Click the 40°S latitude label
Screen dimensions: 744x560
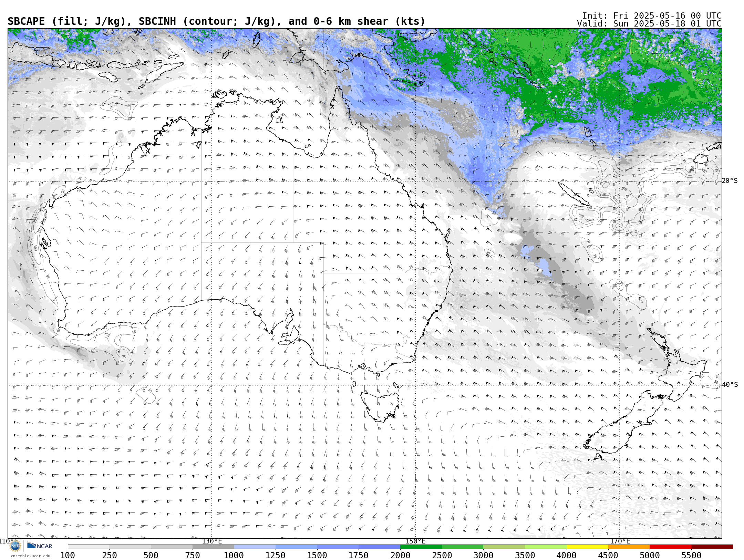click(x=730, y=385)
